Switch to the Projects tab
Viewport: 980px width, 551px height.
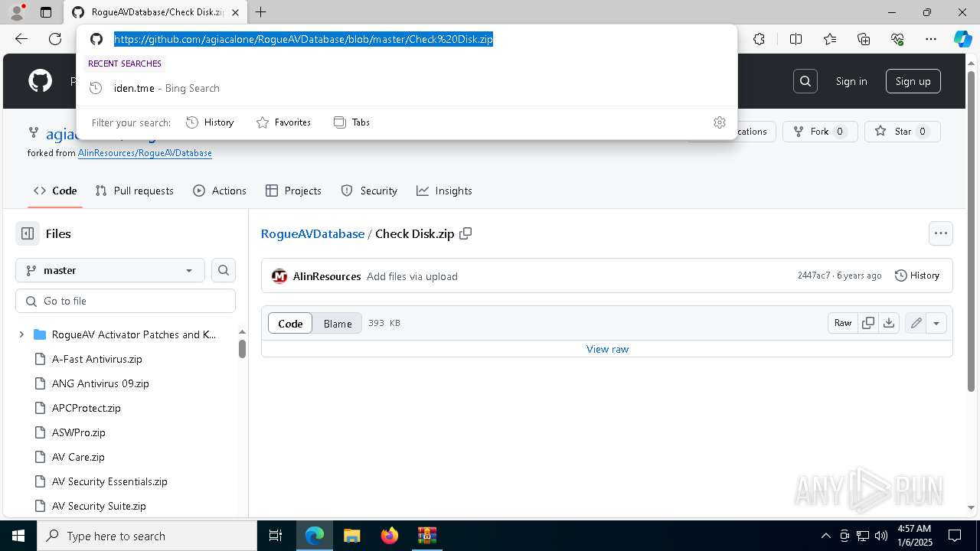[x=293, y=191]
